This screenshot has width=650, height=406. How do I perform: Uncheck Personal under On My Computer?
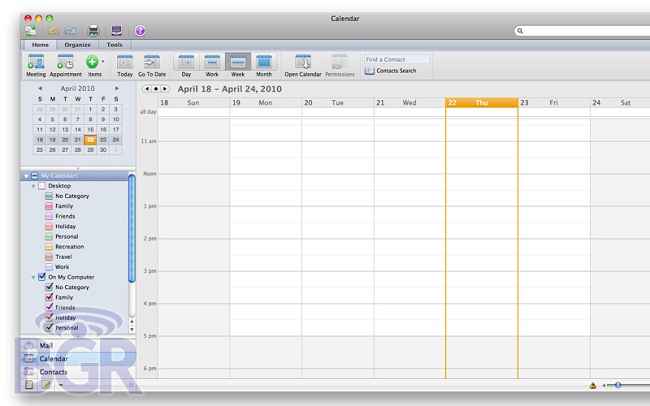tap(49, 327)
